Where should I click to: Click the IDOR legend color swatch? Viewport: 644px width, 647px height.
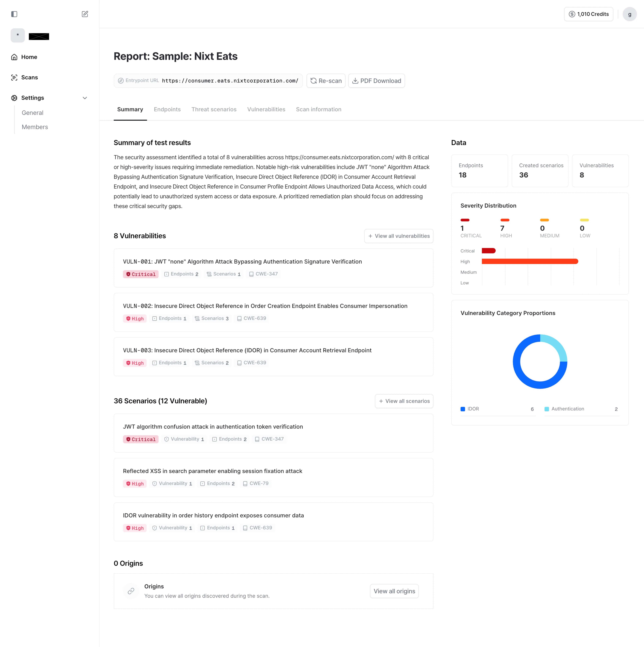pyautogui.click(x=463, y=409)
